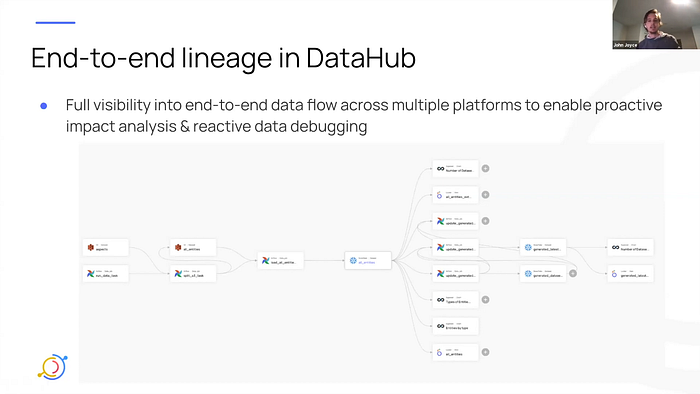The width and height of the screenshot is (700, 394).
Task: Click the Airflow icon on load_all_entities node
Action: click(x=266, y=261)
